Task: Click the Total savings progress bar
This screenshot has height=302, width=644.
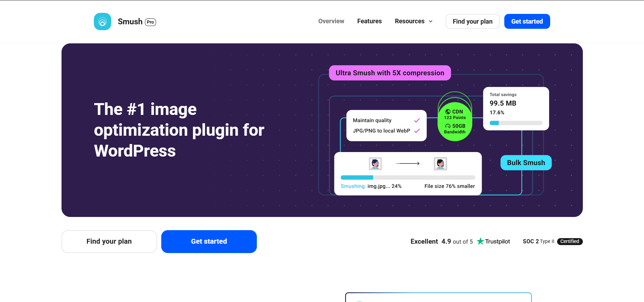Action: click(x=516, y=123)
